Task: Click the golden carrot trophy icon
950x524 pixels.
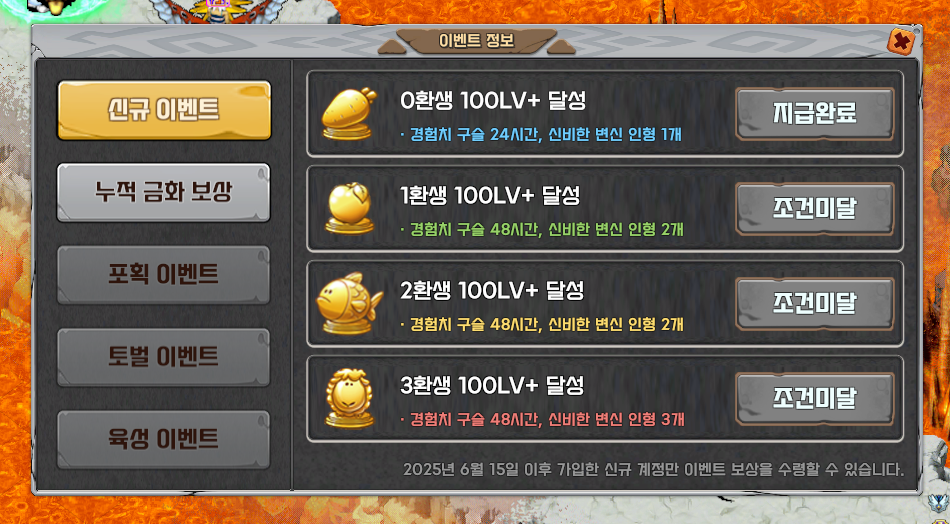Action: [x=348, y=113]
